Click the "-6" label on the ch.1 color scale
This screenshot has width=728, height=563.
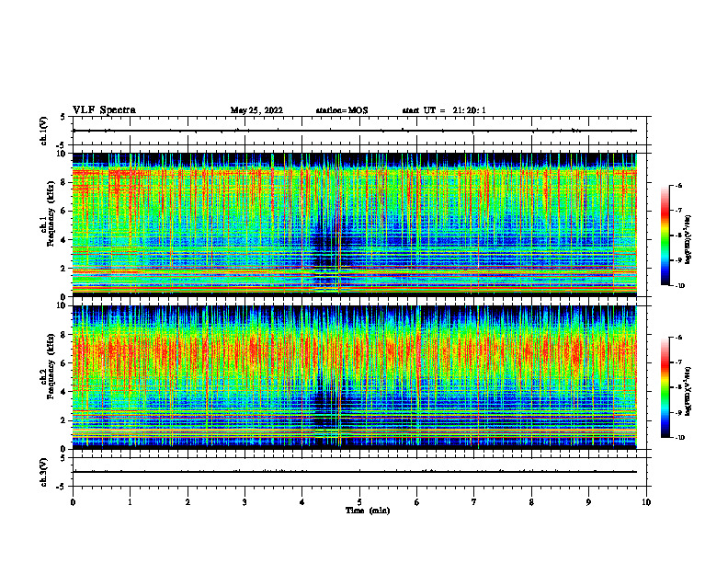(x=679, y=186)
